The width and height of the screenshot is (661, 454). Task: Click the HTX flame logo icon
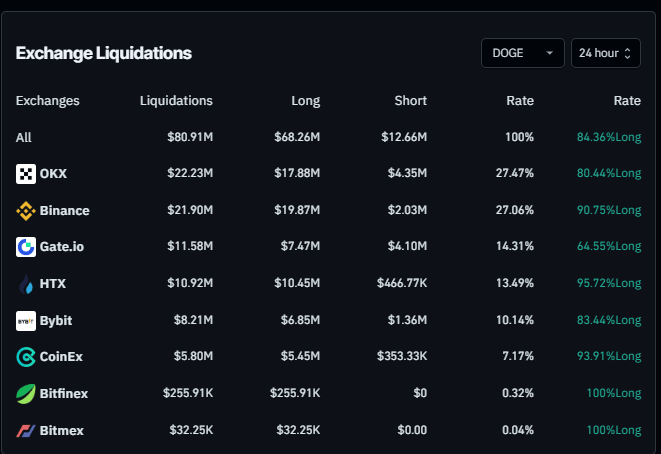pos(26,284)
